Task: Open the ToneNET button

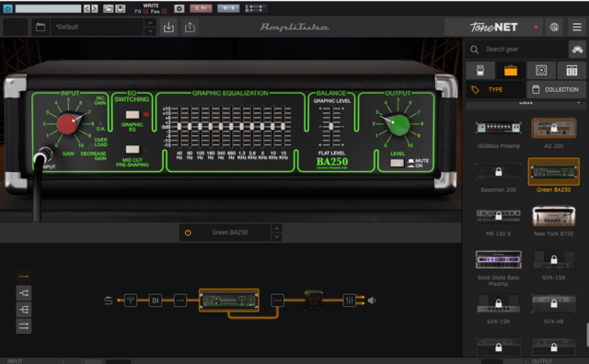Action: [494, 27]
